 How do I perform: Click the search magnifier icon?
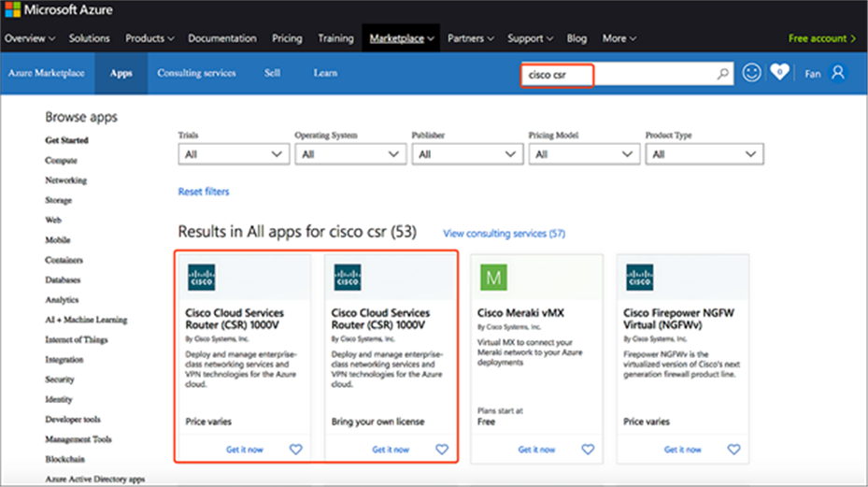point(722,74)
